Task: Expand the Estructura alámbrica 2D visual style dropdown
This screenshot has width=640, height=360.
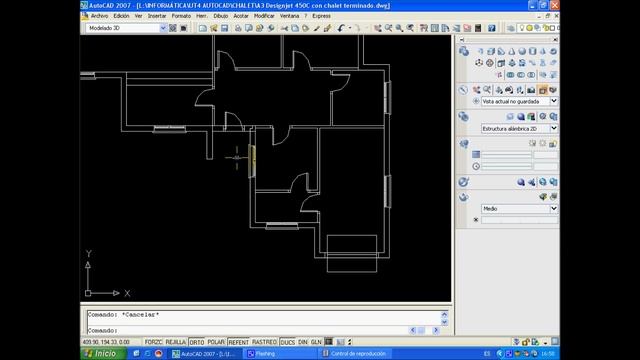Action: (554, 128)
